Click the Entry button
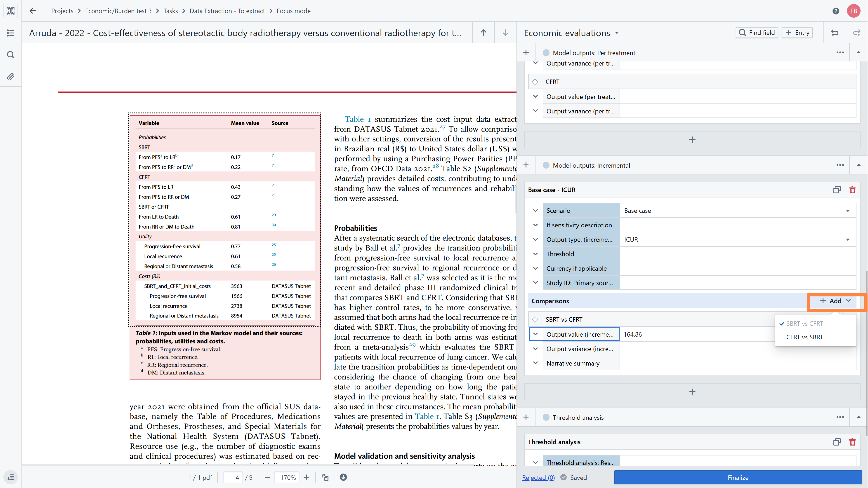The image size is (868, 488). 797,33
